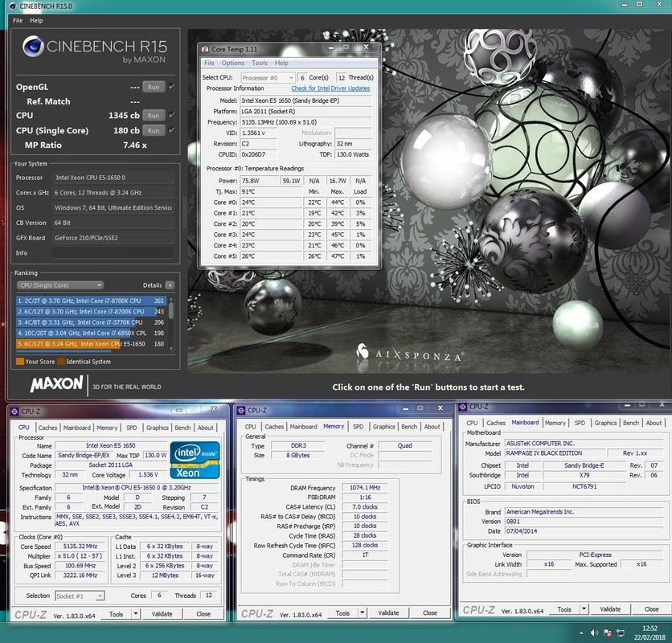Open Core Temp Tools menu
The width and height of the screenshot is (672, 643).
tap(260, 63)
